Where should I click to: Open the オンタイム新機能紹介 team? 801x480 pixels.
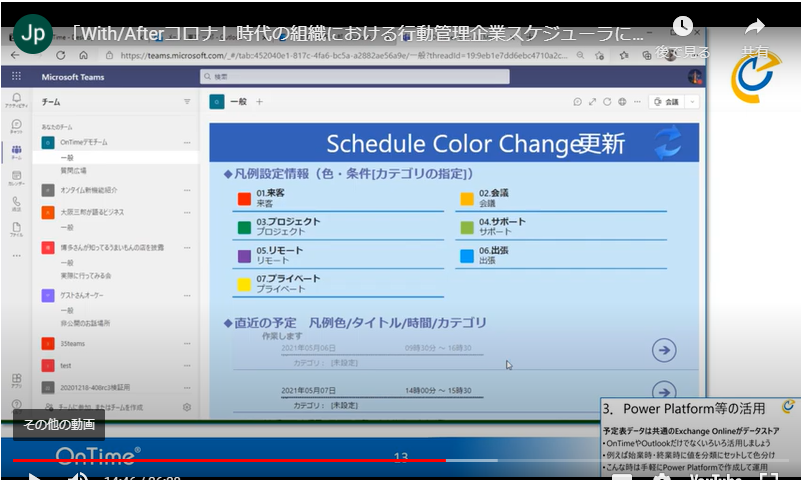88,190
